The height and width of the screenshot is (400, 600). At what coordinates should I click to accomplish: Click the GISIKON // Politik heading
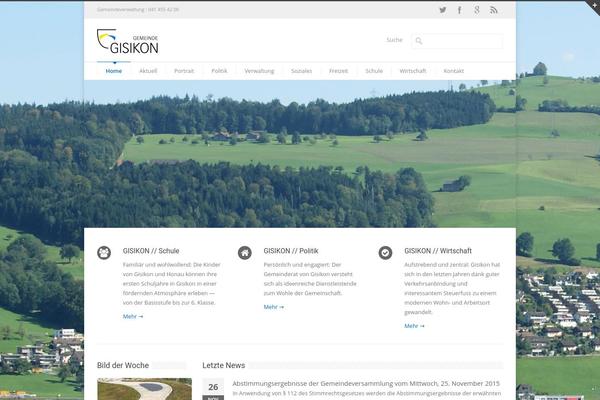[x=291, y=251]
